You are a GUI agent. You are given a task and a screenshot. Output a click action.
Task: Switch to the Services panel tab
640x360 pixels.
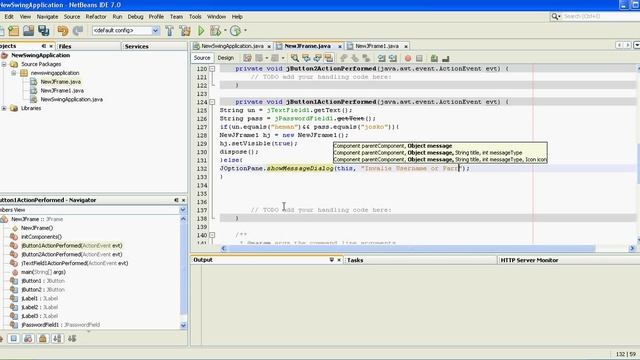[x=154, y=47]
